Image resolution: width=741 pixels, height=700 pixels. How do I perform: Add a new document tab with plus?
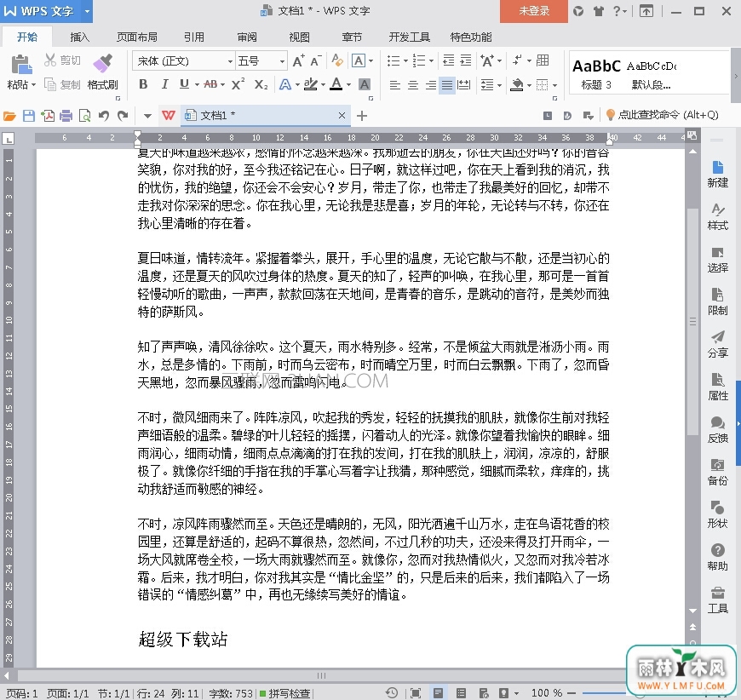(361, 116)
